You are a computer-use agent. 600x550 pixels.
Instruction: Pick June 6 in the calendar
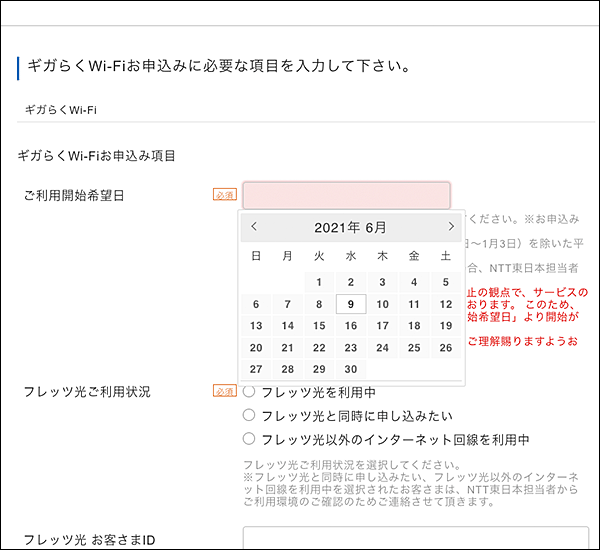pyautogui.click(x=256, y=304)
